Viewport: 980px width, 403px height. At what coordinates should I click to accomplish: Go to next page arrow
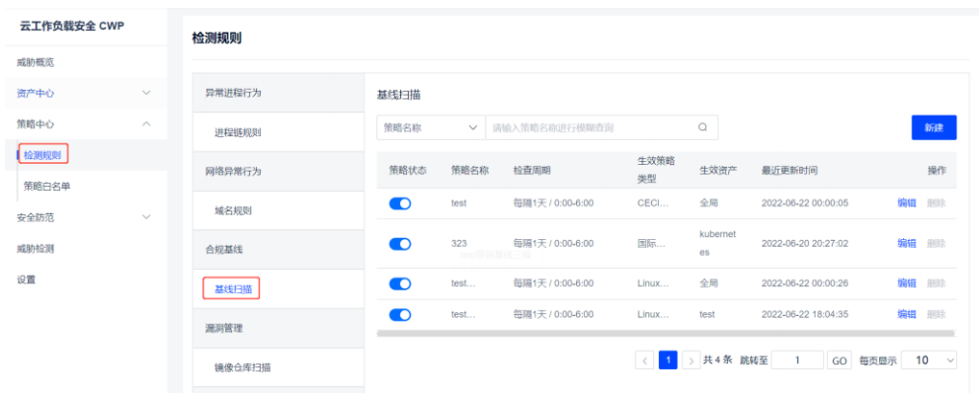tap(691, 361)
